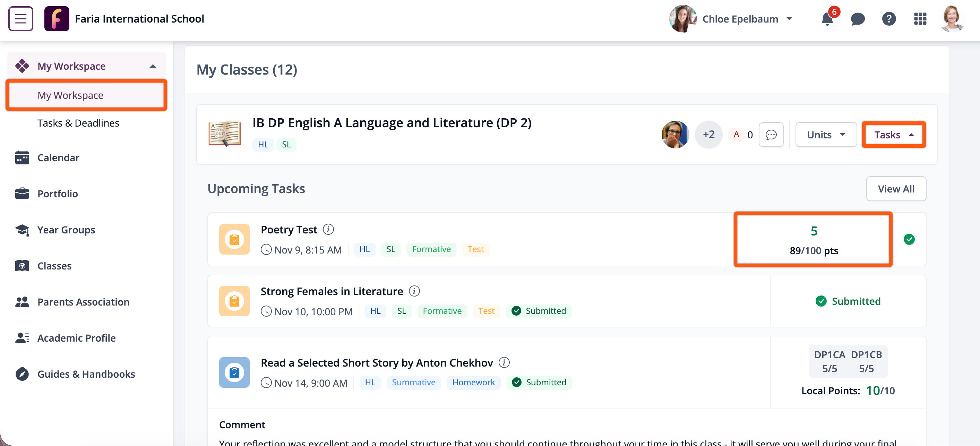Collapse My Workspace sidebar section
This screenshot has width=980, height=446.
point(153,66)
